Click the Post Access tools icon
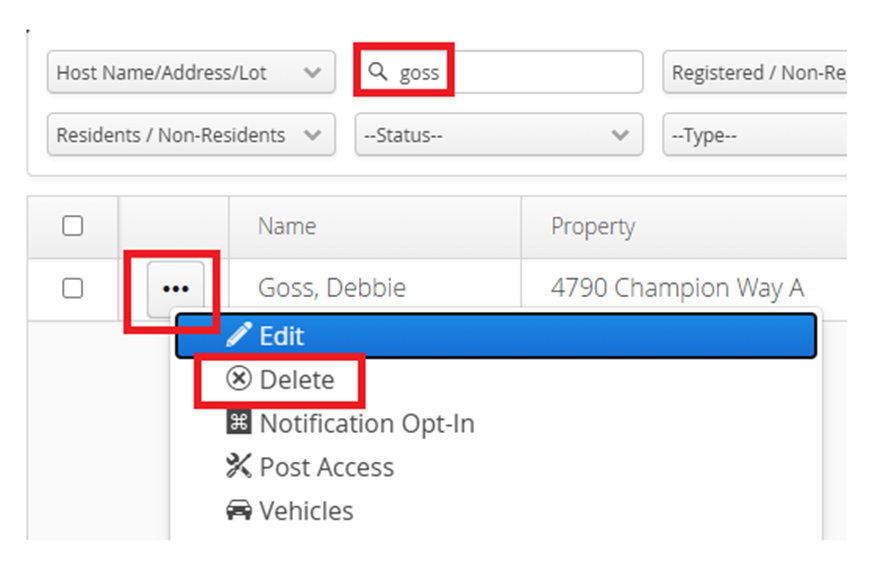 (238, 466)
